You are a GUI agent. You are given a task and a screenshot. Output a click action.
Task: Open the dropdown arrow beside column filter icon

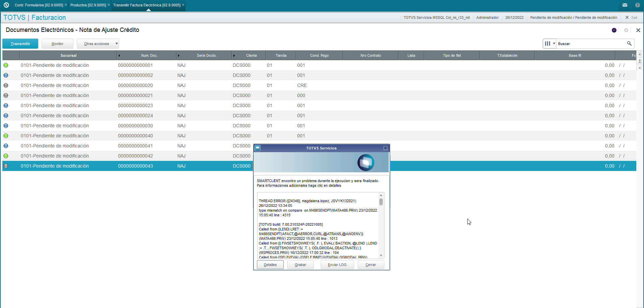point(554,44)
